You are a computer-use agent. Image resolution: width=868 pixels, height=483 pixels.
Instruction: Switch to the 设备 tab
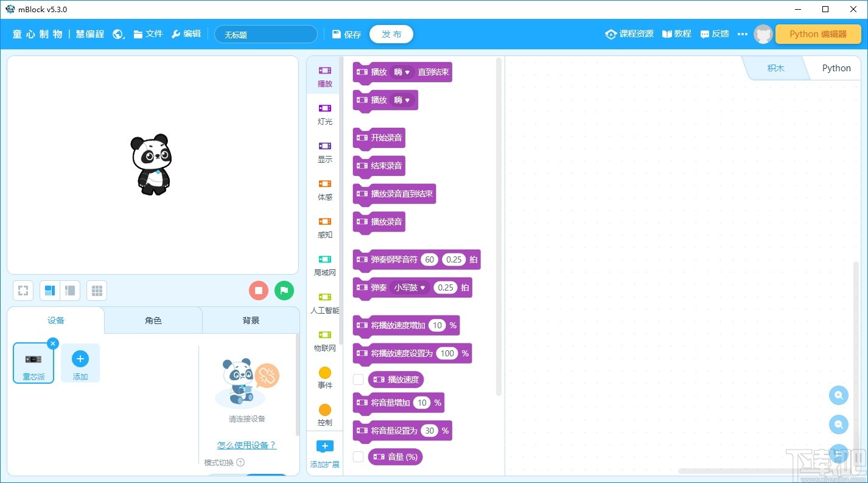click(56, 320)
